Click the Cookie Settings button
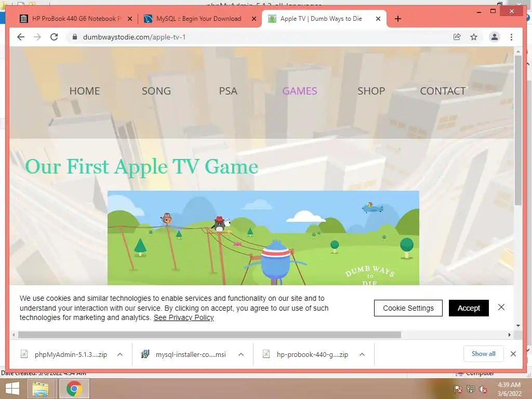Image resolution: width=532 pixels, height=399 pixels. point(408,308)
